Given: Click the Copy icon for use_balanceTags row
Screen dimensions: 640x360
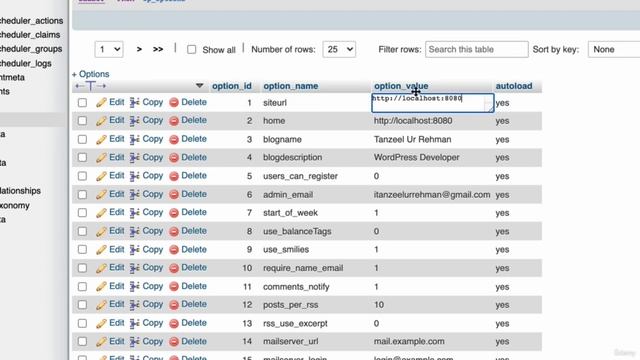Looking at the screenshot, I should [x=135, y=231].
